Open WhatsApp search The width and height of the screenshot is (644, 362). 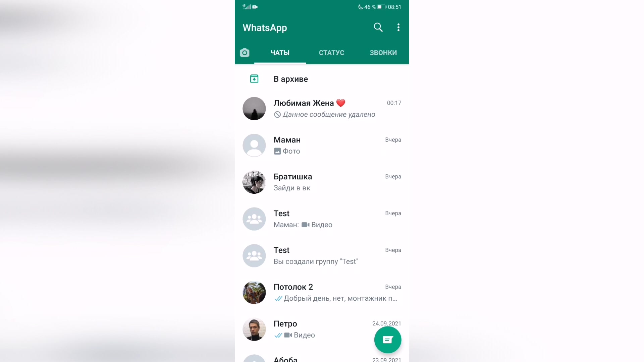[x=378, y=27]
